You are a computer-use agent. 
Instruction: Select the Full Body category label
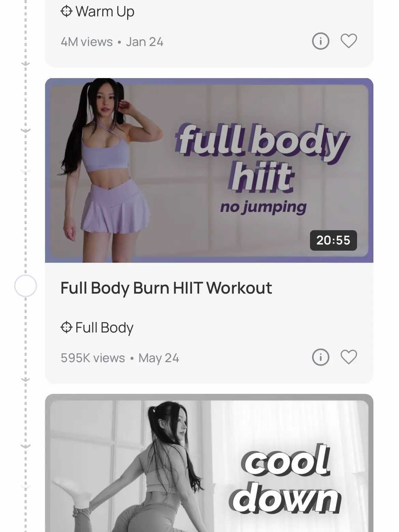click(104, 328)
